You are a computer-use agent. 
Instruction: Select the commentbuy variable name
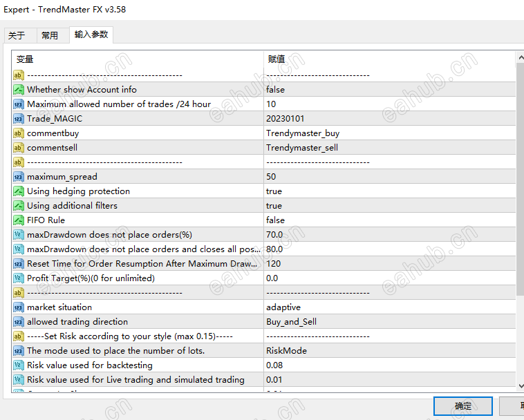[x=53, y=133]
